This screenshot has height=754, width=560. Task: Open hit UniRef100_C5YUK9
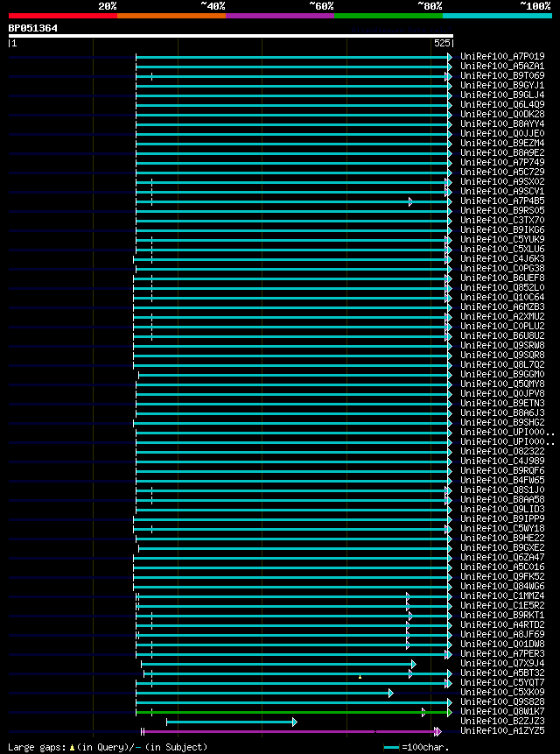502,239
